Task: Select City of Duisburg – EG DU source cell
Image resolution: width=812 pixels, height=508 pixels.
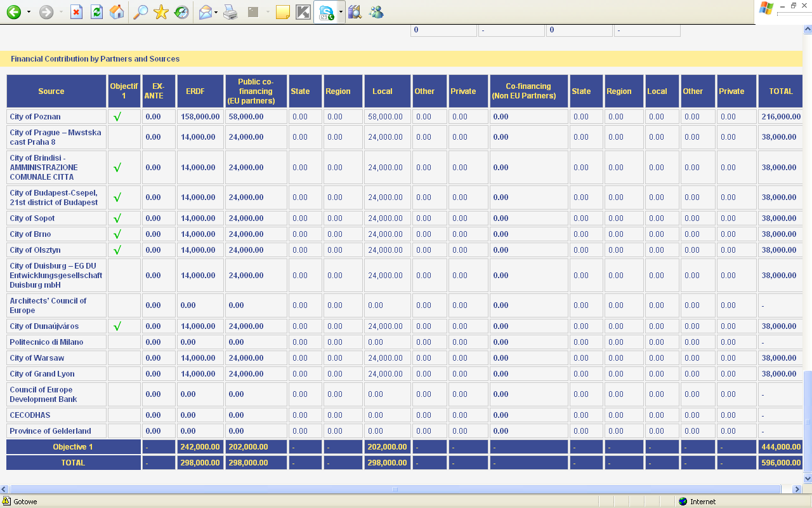Action: coord(56,276)
